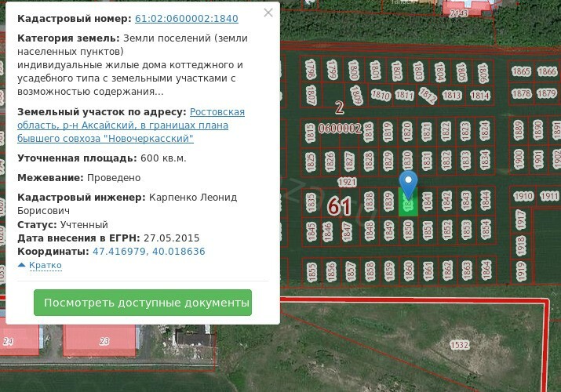
Task: Select the green highlighted parcel 1840
Action: (407, 206)
